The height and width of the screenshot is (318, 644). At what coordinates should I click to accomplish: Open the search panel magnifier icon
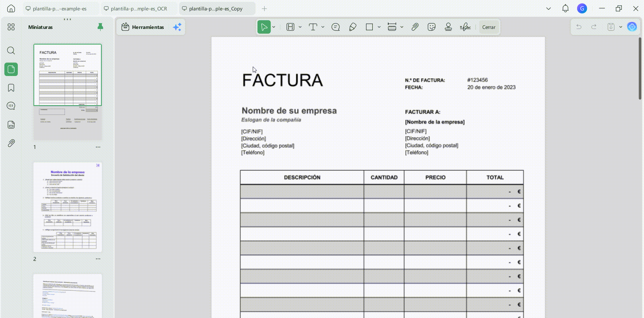(11, 50)
